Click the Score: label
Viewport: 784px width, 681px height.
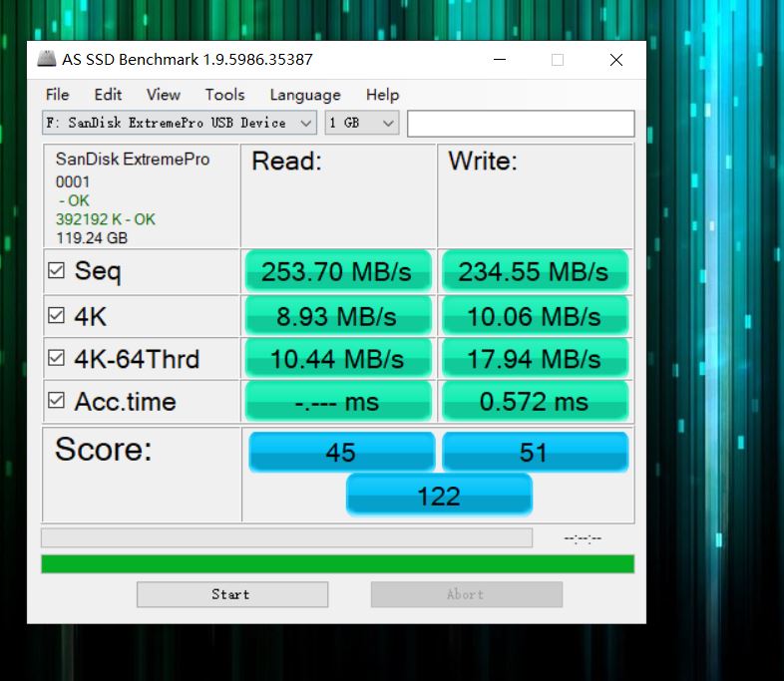coord(103,449)
